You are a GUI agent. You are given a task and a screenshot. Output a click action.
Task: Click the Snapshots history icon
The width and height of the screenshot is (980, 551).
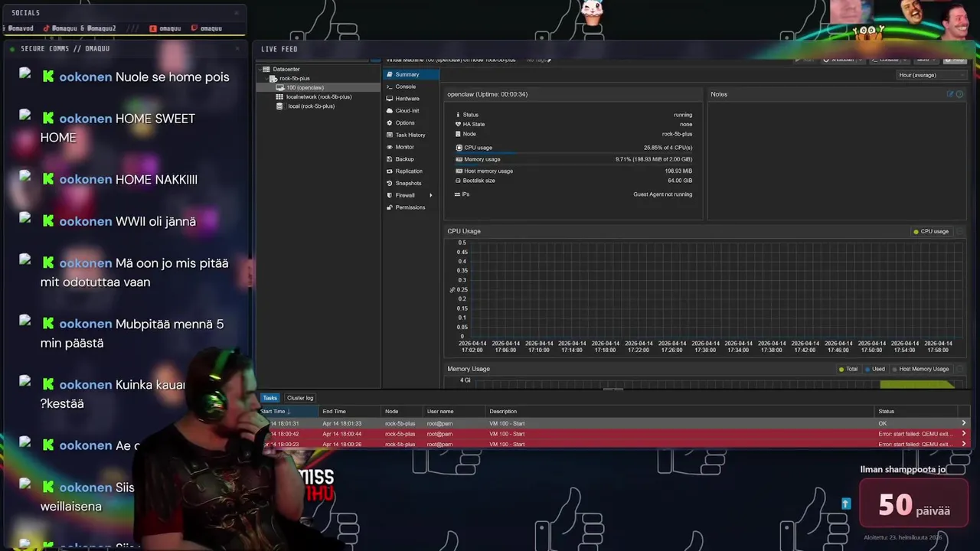point(390,183)
